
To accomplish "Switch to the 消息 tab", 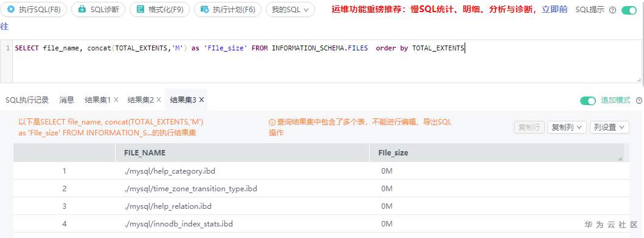I will click(x=66, y=100).
